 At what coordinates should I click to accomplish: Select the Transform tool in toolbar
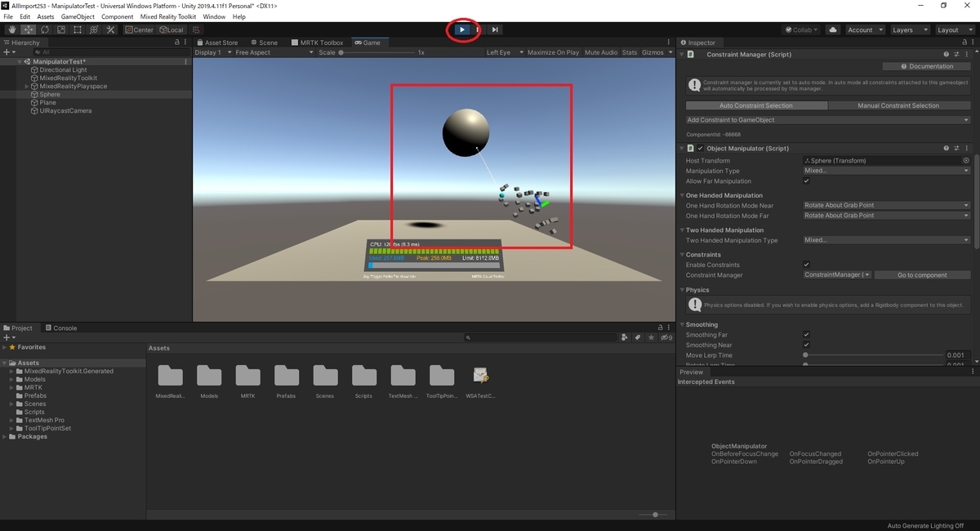pyautogui.click(x=93, y=30)
